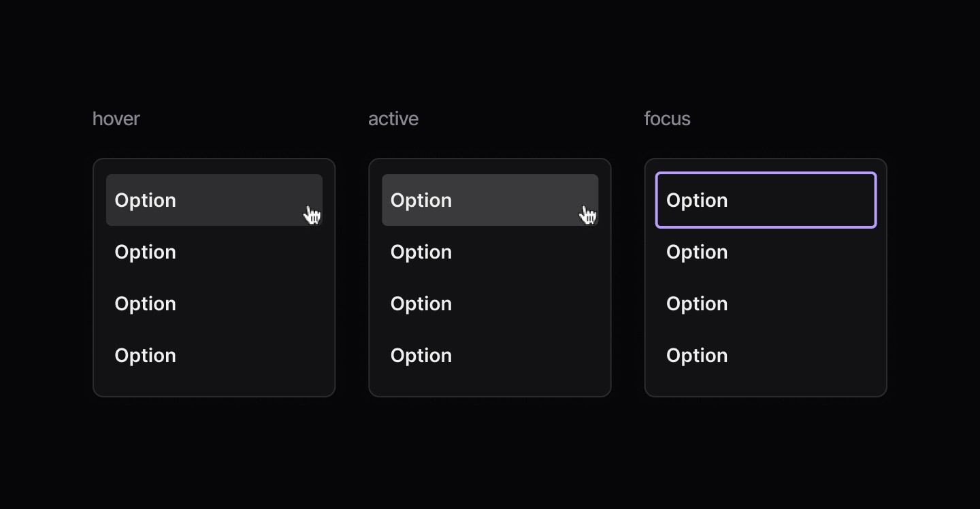Screen dimensions: 980x509
Task: Choose the third Option in the active list
Action: coord(421,303)
